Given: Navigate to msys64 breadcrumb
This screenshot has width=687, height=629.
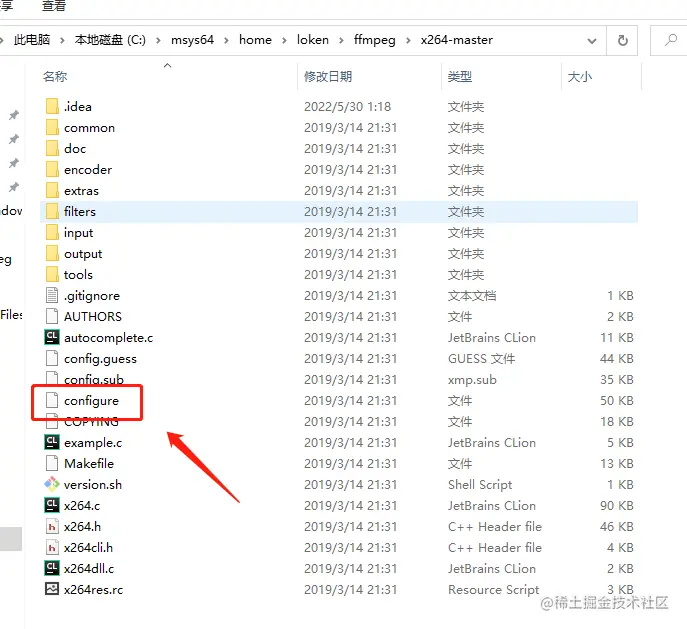Looking at the screenshot, I should [x=192, y=40].
